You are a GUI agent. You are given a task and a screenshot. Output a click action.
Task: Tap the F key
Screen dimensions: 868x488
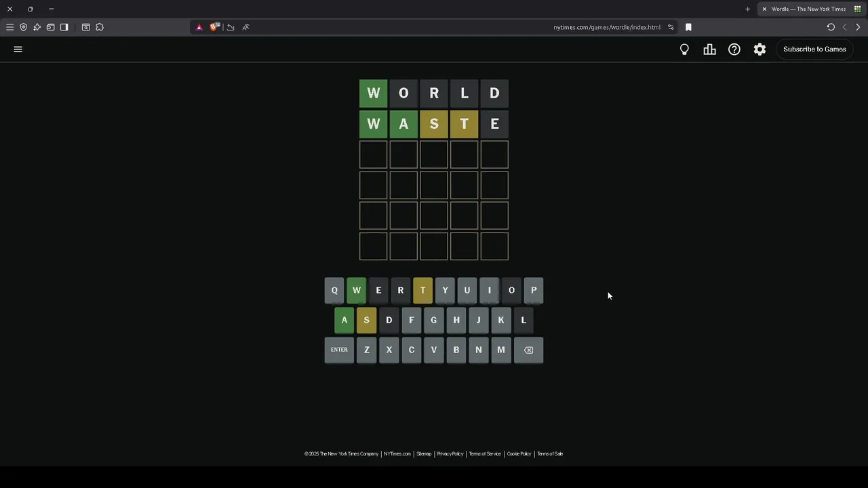(411, 320)
